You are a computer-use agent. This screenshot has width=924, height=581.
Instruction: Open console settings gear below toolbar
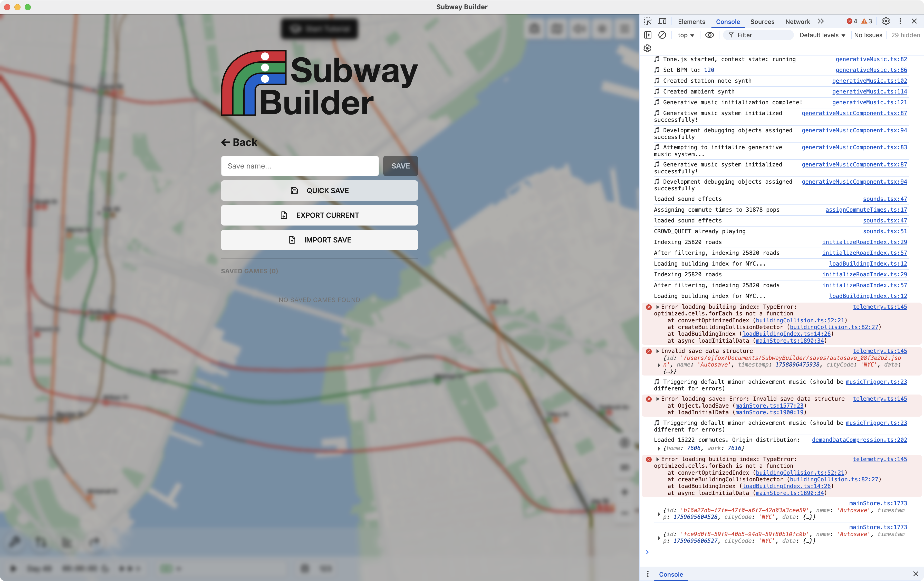(647, 48)
